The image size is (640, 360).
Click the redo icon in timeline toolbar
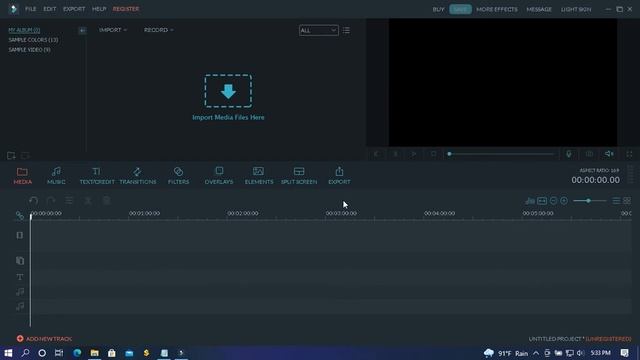51,200
